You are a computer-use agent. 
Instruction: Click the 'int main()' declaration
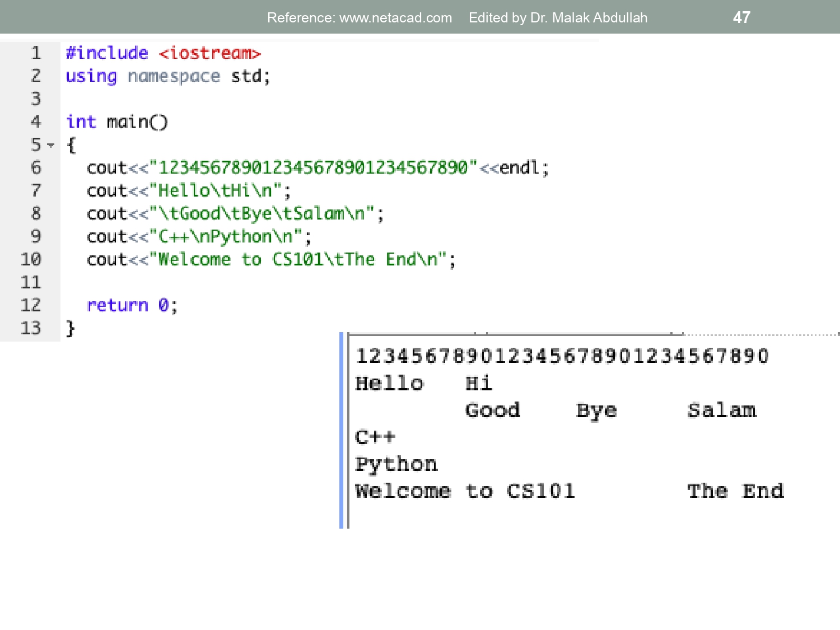pos(116,122)
